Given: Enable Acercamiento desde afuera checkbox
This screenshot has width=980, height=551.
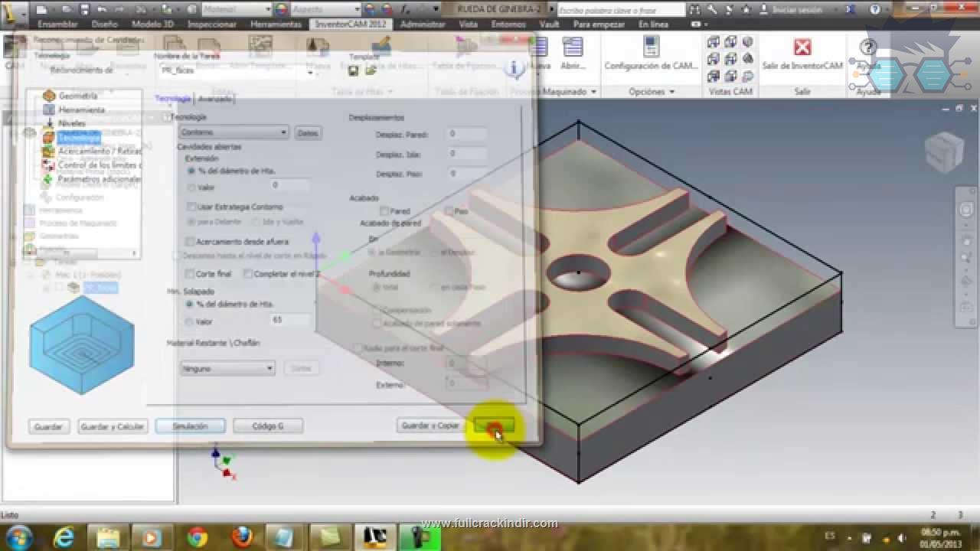Looking at the screenshot, I should coord(191,242).
